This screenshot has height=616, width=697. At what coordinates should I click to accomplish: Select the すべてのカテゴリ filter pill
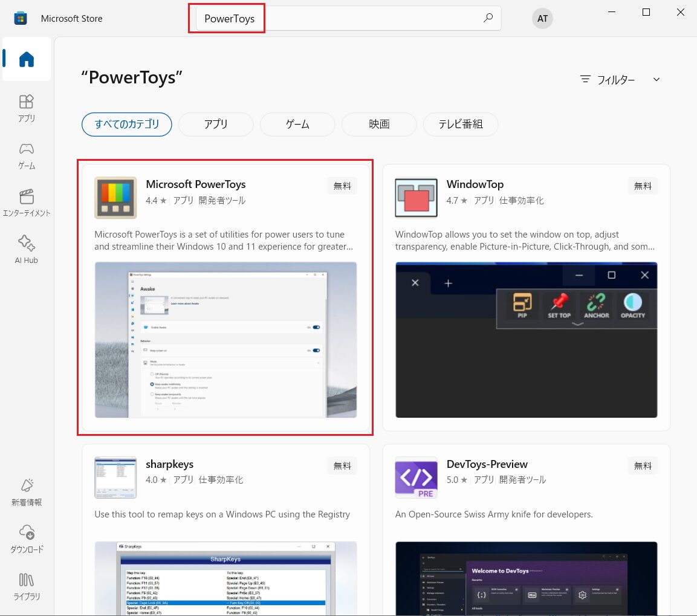pyautogui.click(x=126, y=124)
